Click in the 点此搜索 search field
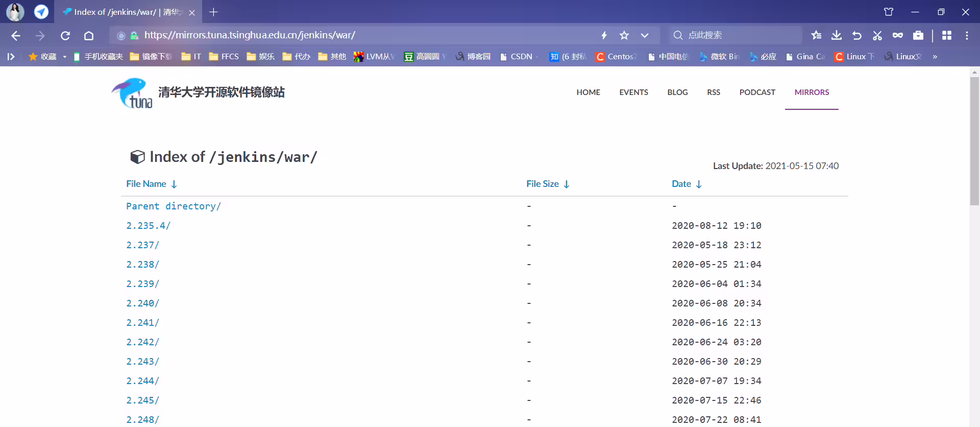The height and width of the screenshot is (427, 980). coord(735,35)
